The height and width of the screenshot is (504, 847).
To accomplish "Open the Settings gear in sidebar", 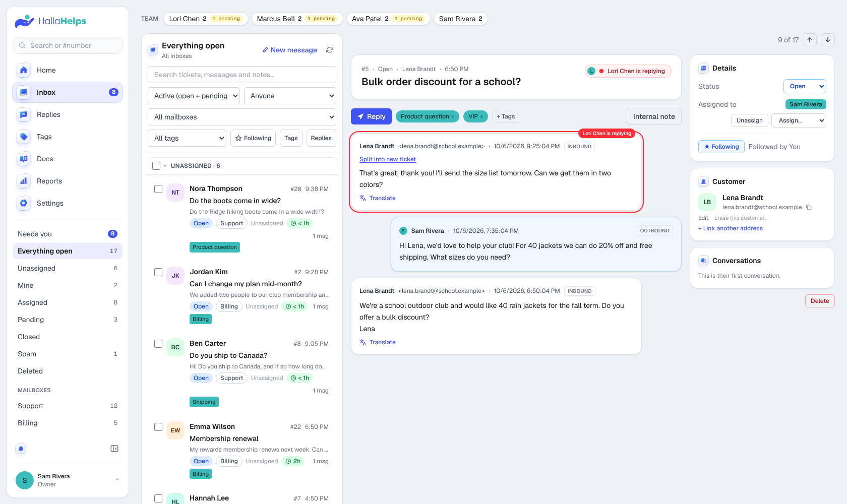I will (x=23, y=203).
